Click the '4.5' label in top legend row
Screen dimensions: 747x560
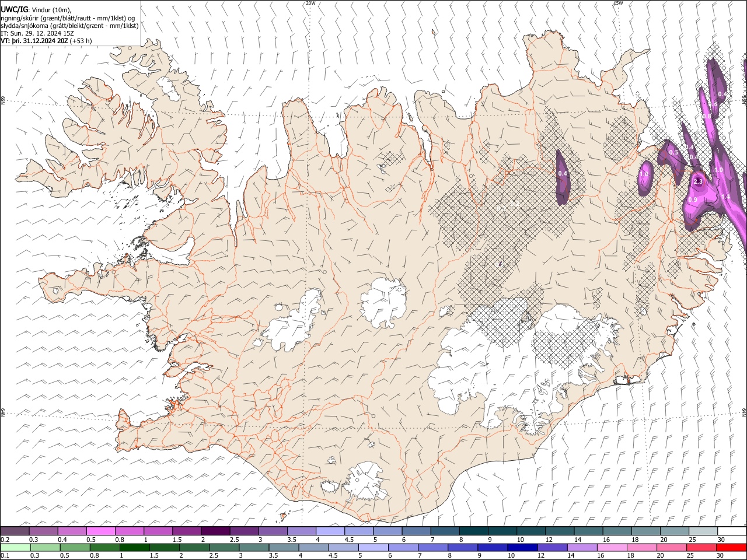349,540
